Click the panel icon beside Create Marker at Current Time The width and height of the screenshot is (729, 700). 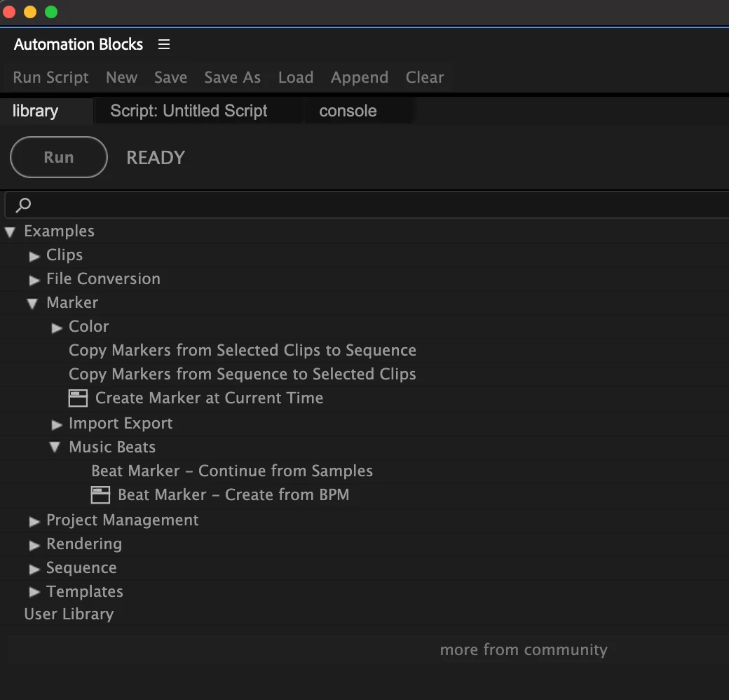[x=78, y=398]
